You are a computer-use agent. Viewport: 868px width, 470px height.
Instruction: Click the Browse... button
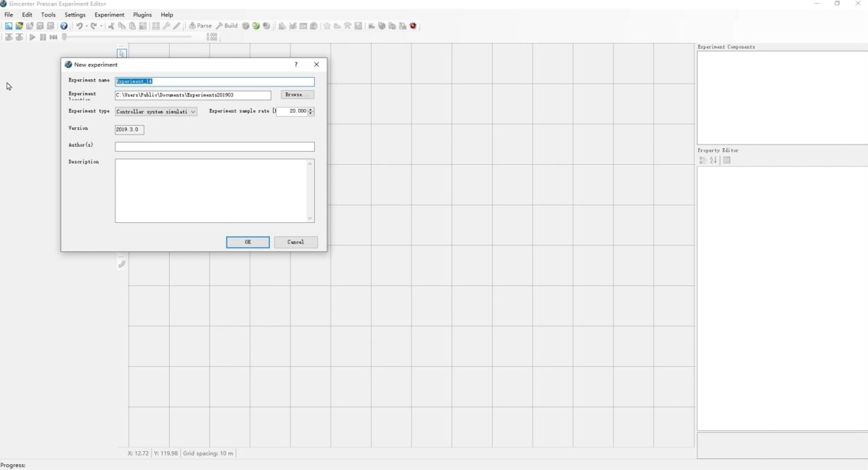[x=298, y=95]
